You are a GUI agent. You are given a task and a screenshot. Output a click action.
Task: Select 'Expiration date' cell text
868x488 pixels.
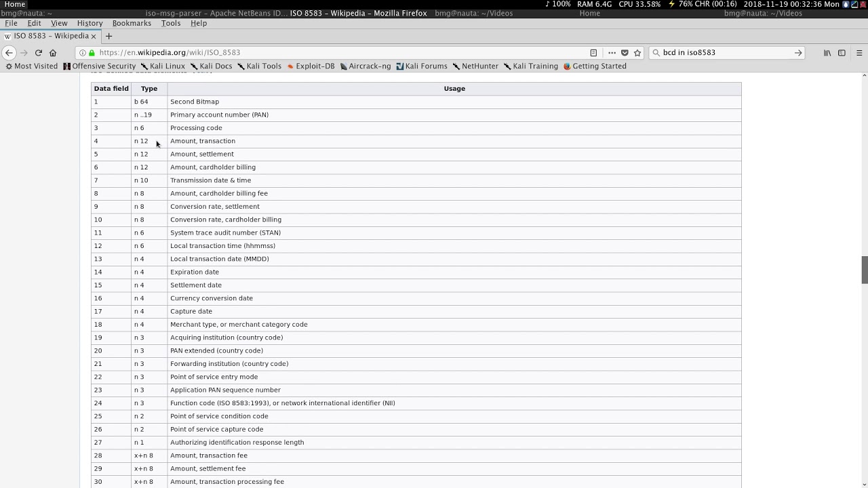[195, 272]
